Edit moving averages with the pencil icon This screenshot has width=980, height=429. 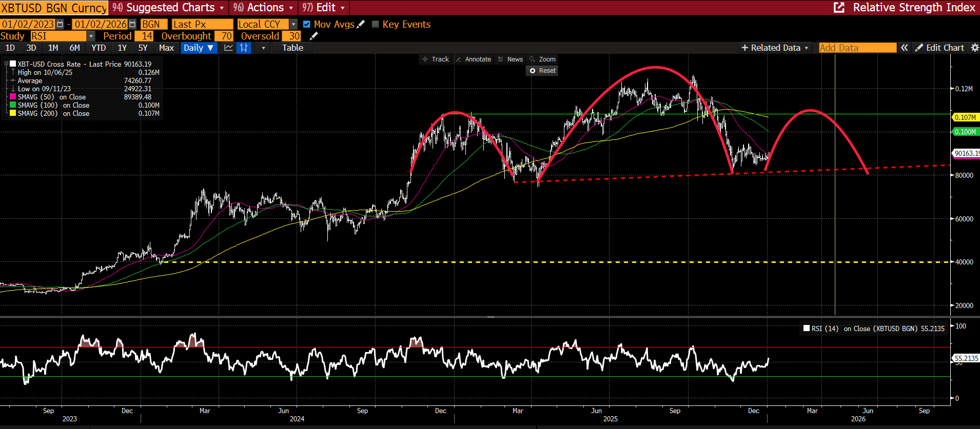(x=361, y=24)
